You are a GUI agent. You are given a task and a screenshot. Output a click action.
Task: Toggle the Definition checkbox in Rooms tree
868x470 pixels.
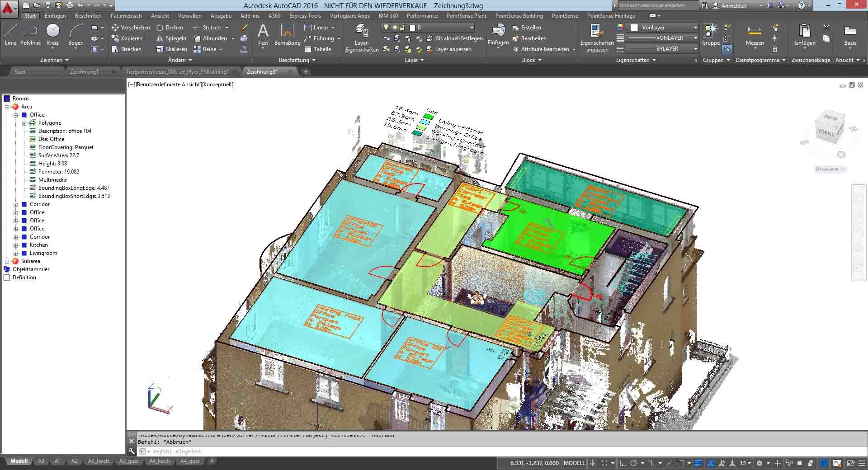pyautogui.click(x=7, y=277)
